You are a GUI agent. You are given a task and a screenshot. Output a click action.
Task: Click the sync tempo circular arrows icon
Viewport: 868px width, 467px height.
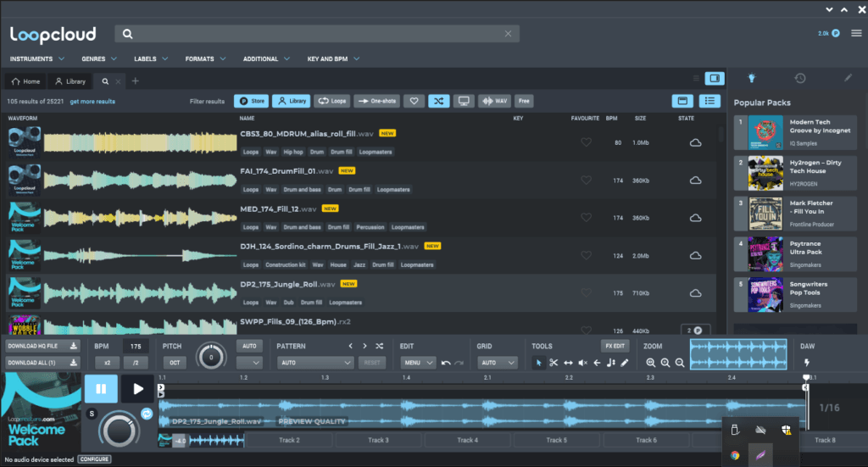[147, 414]
